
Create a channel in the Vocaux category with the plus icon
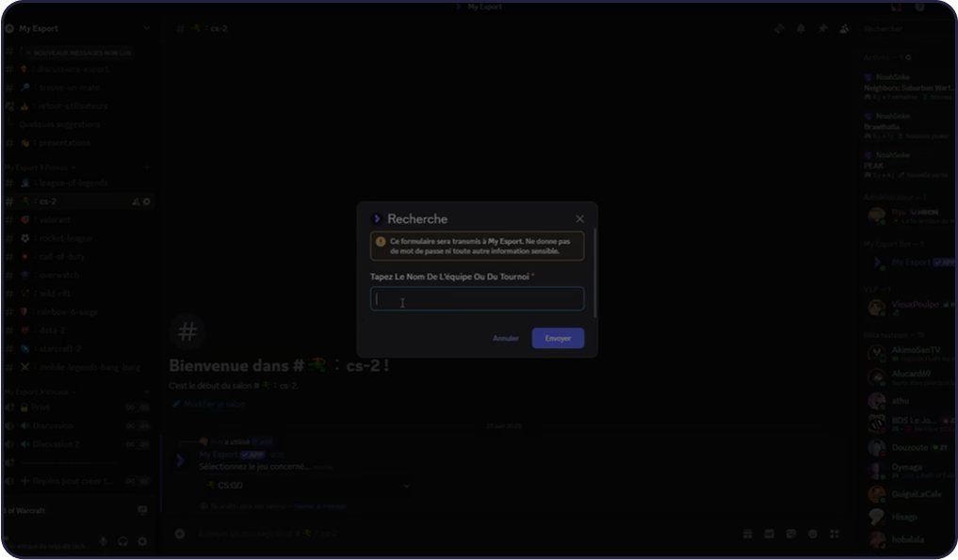(146, 392)
